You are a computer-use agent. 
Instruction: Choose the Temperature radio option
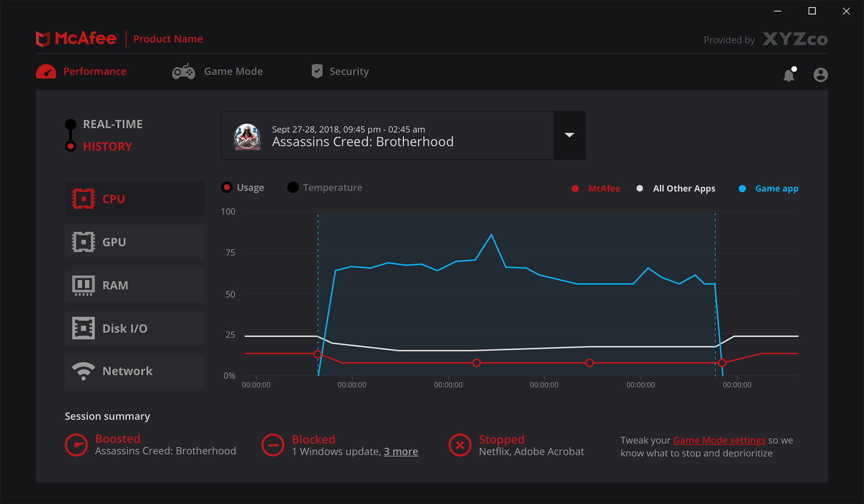293,187
